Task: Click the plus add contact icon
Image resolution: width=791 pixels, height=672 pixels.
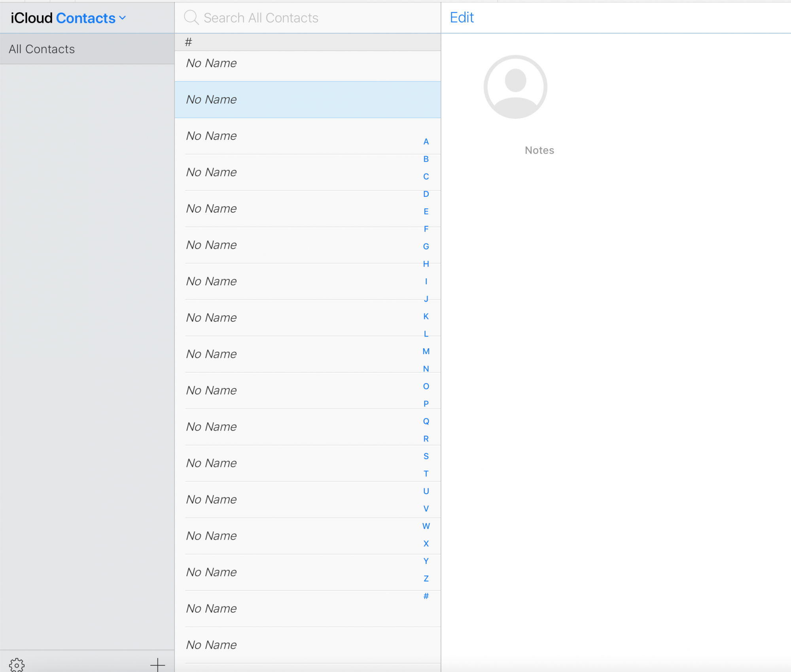Action: coord(157,664)
